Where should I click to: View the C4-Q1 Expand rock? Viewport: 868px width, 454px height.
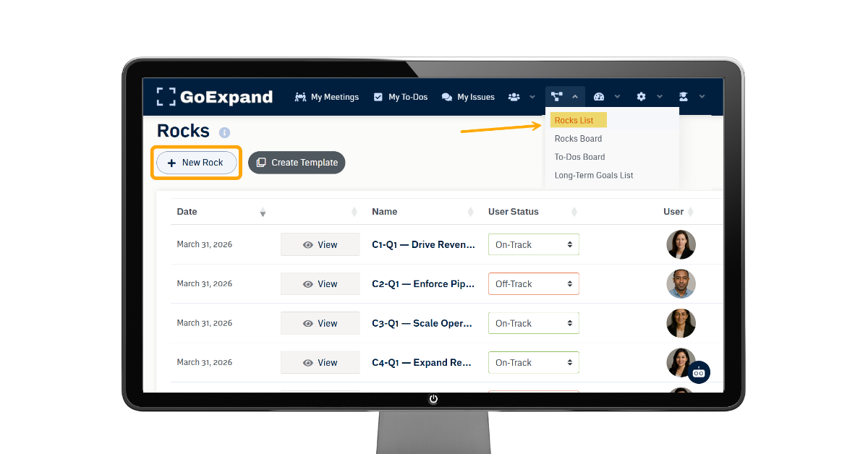pos(320,363)
